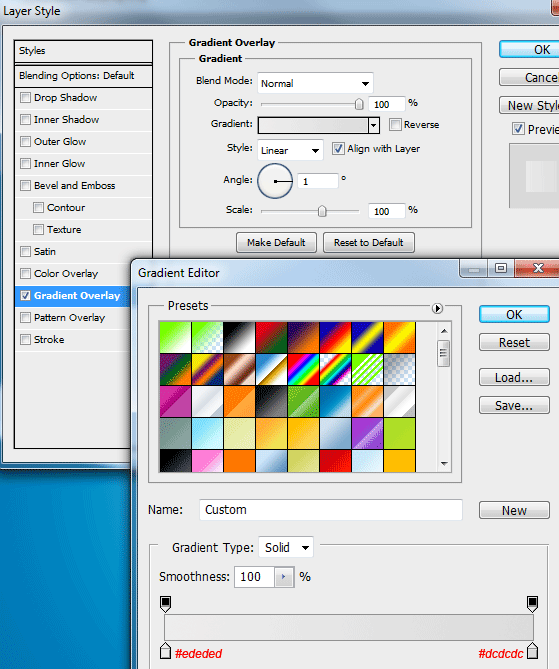The height and width of the screenshot is (669, 559).
Task: Click New Style button
Action: point(529,105)
